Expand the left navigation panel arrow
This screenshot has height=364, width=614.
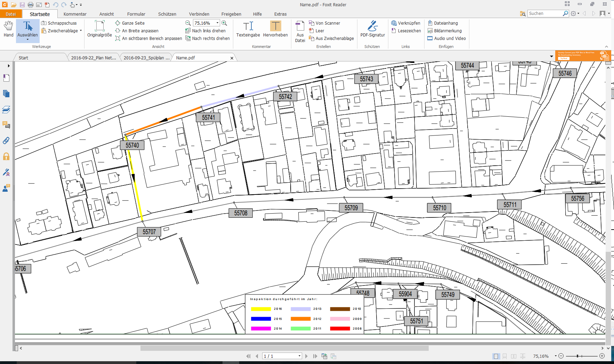pos(9,66)
